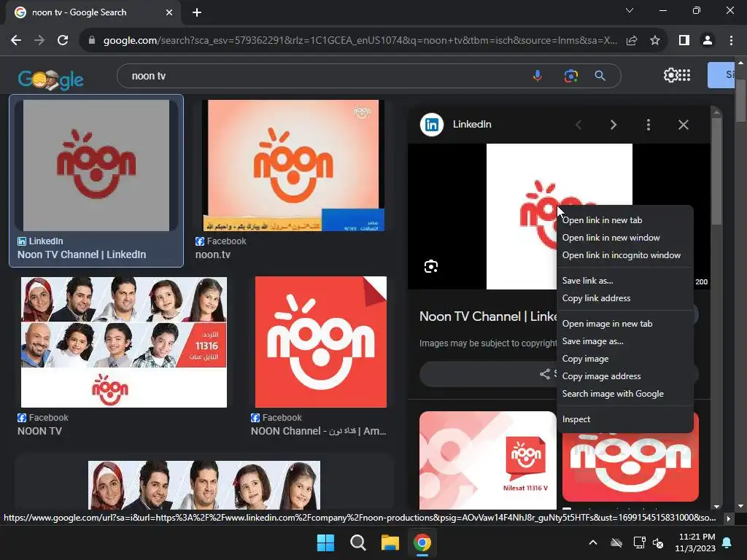This screenshot has width=747, height=560.
Task: Open Google quick settings gear
Action: coord(670,75)
